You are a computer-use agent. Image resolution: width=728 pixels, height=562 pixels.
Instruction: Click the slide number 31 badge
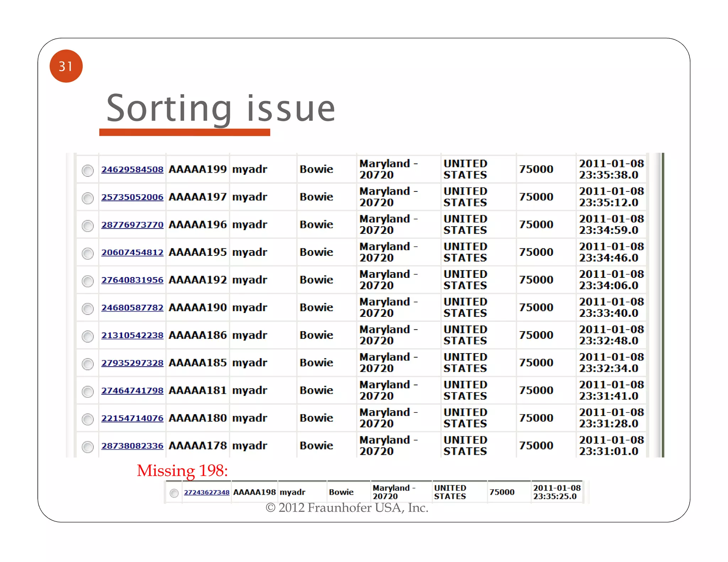(66, 66)
